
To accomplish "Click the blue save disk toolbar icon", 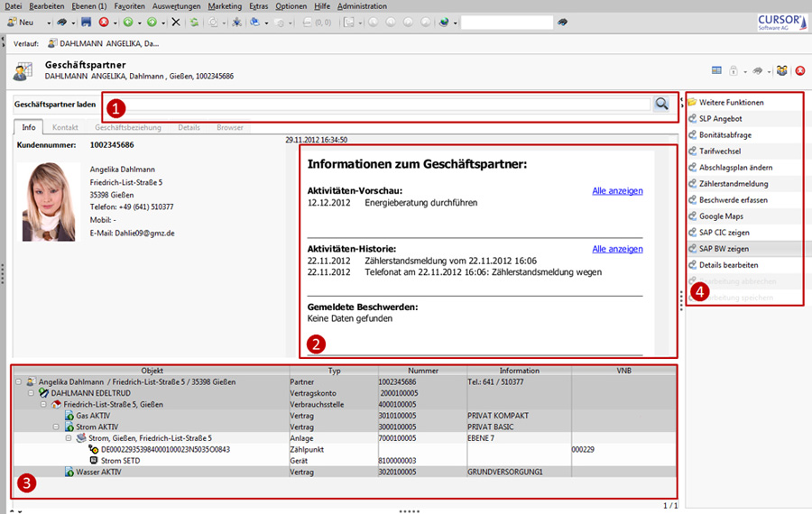I will tap(86, 22).
